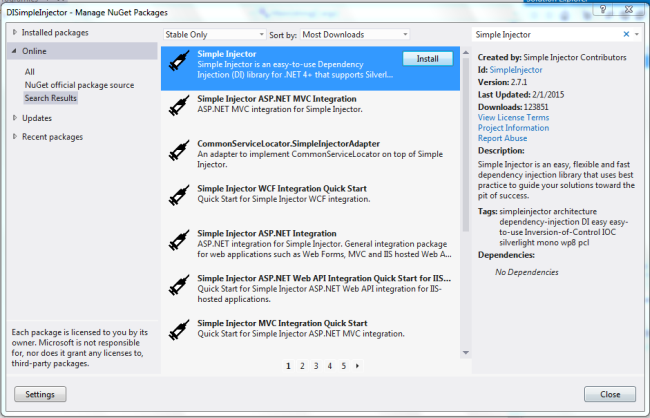Click the Simple Injector search input field
Screen dimensions: 650x418
coord(547,34)
